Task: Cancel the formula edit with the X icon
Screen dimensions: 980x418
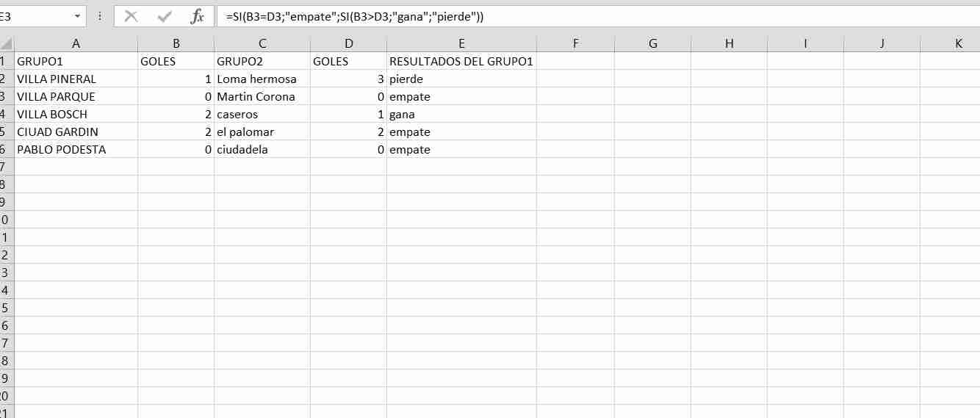Action: click(131, 17)
